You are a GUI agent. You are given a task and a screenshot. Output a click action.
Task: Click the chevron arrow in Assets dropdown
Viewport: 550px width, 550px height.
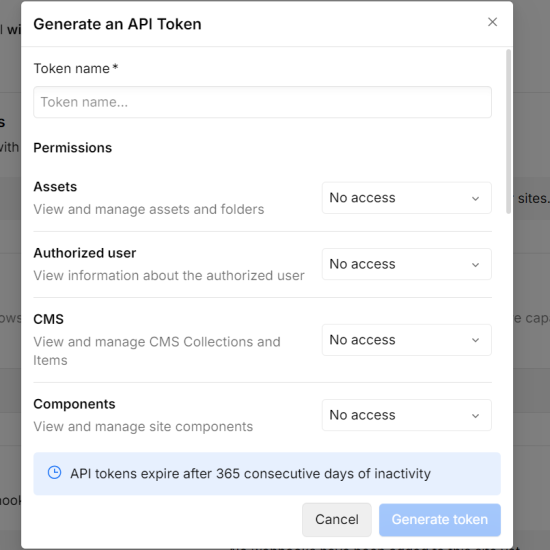[x=475, y=199]
